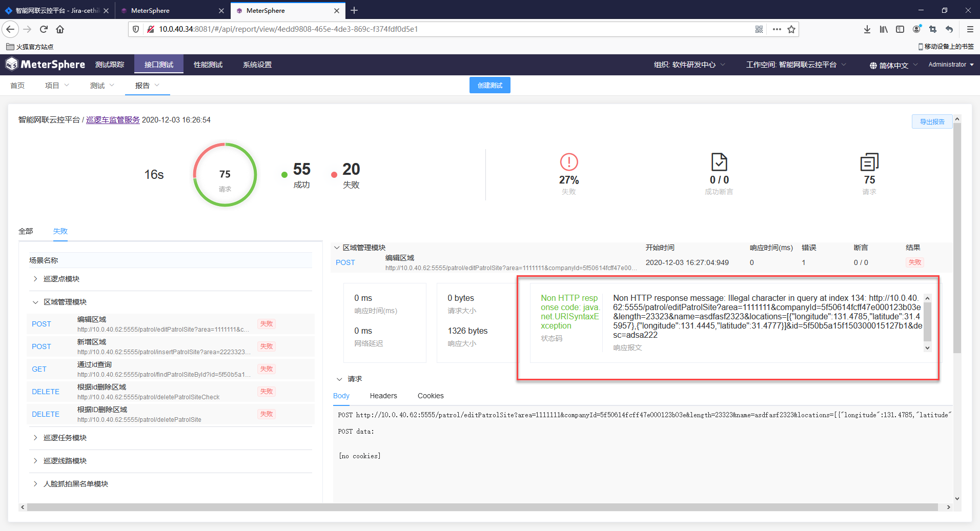The image size is (980, 531).
Task: Open the 测试跟踪 top menu
Action: (x=110, y=65)
